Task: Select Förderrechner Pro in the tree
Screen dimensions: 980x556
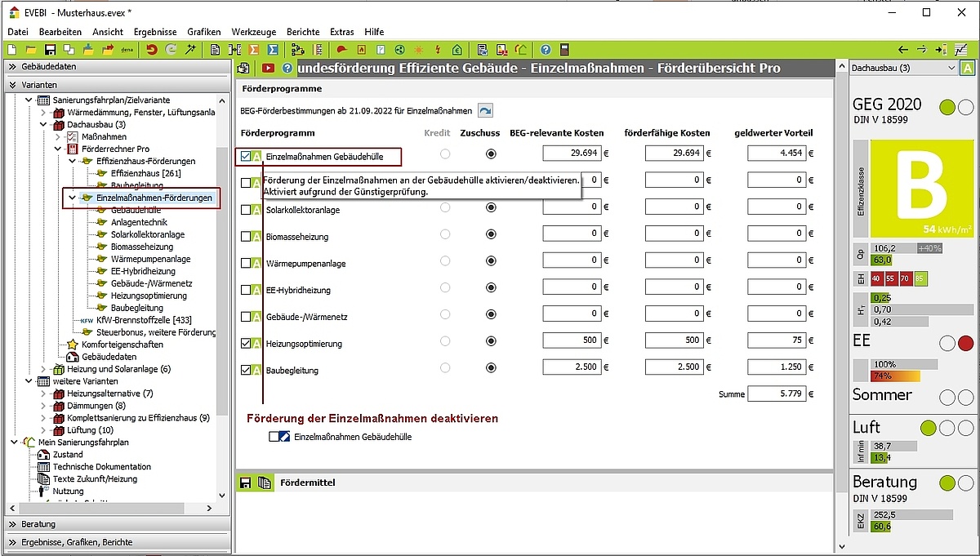Action: [x=115, y=149]
